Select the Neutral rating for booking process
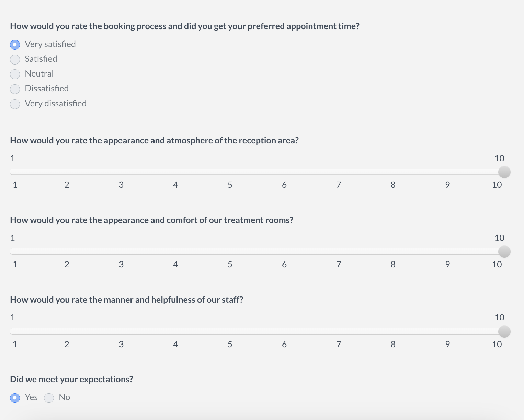 pos(15,74)
